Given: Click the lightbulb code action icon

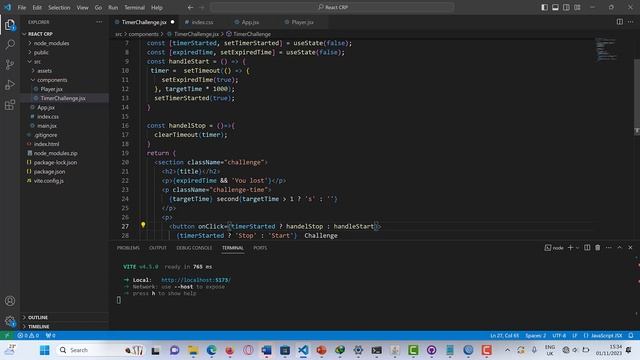Looking at the screenshot, I should coord(143,225).
